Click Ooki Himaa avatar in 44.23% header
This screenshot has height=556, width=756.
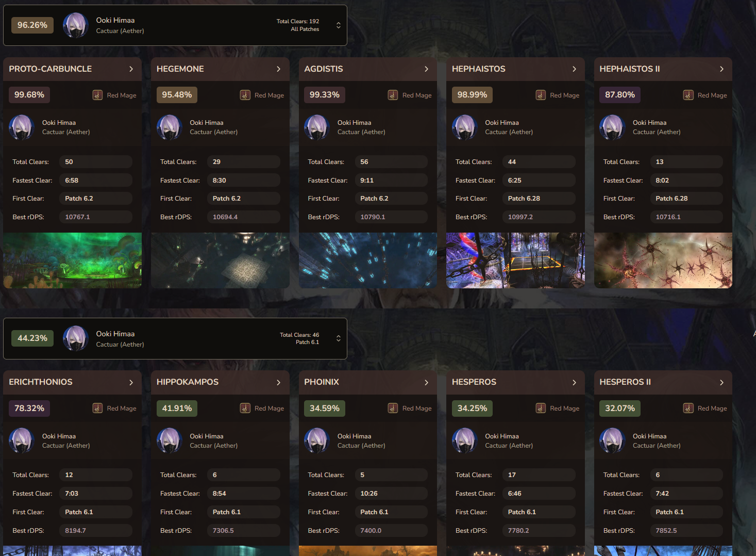pos(76,338)
